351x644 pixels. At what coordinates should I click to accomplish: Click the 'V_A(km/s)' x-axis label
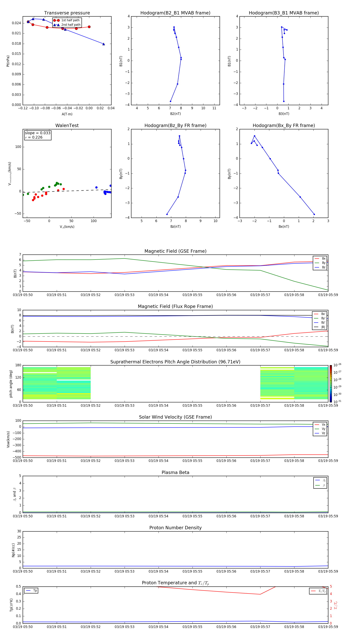coord(67,227)
